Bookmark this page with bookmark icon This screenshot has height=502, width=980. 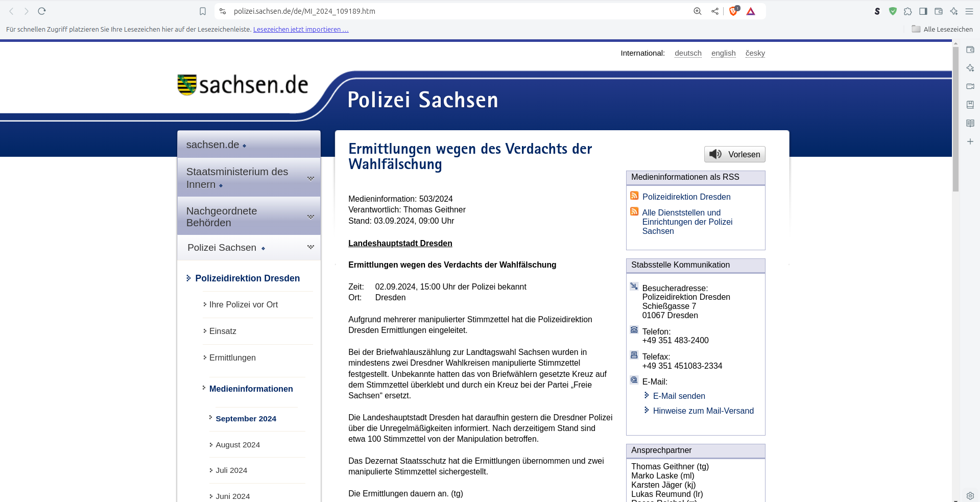[203, 11]
